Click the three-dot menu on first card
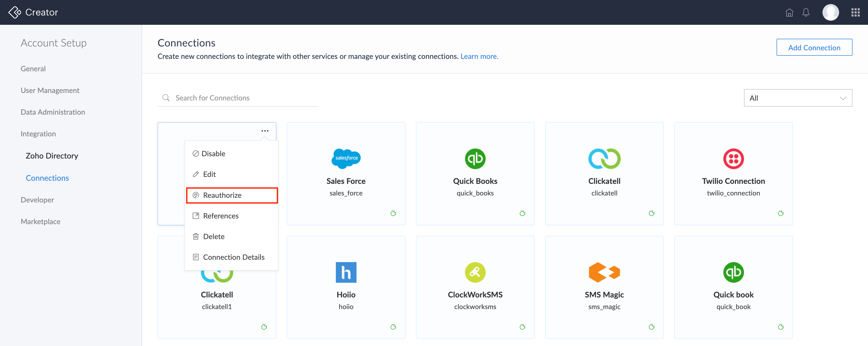Image resolution: width=868 pixels, height=346 pixels. pyautogui.click(x=265, y=131)
